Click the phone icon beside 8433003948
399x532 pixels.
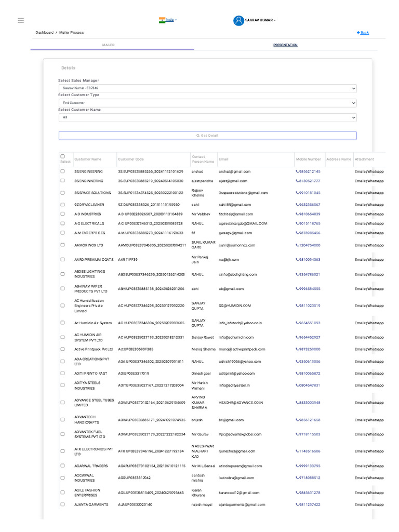(297, 403)
